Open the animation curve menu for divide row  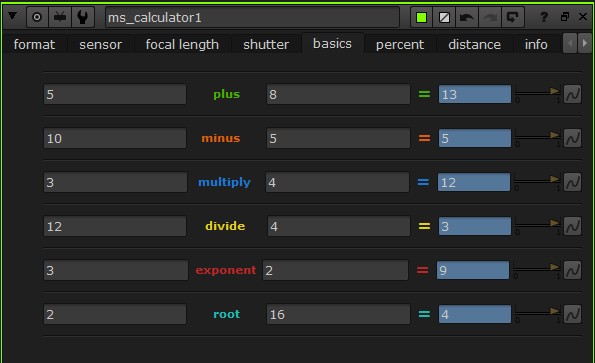click(572, 226)
